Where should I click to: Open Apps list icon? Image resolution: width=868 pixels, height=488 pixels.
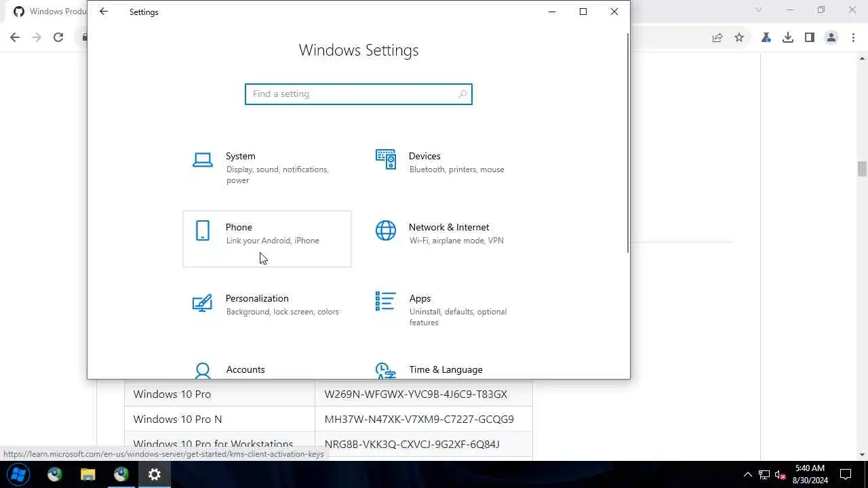pyautogui.click(x=385, y=302)
